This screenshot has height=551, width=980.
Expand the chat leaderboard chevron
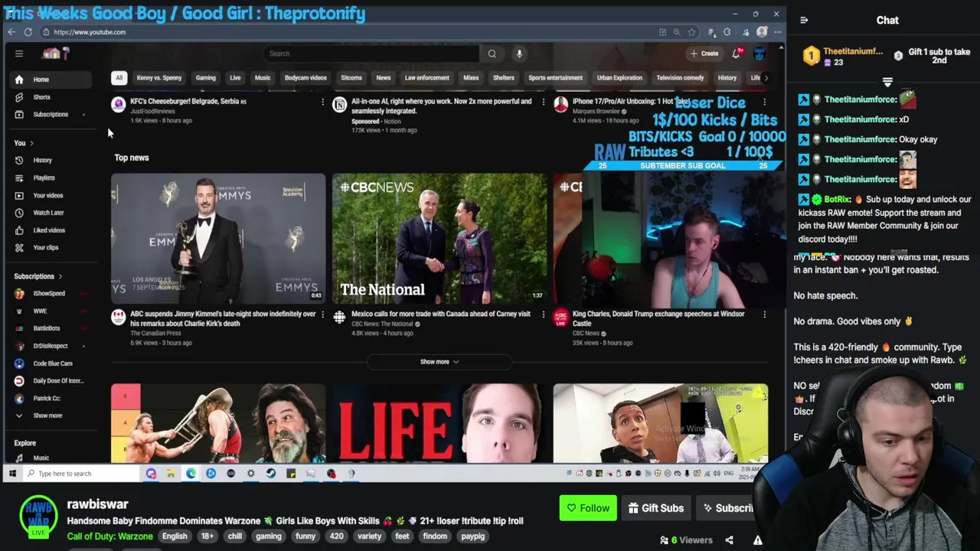[x=887, y=82]
